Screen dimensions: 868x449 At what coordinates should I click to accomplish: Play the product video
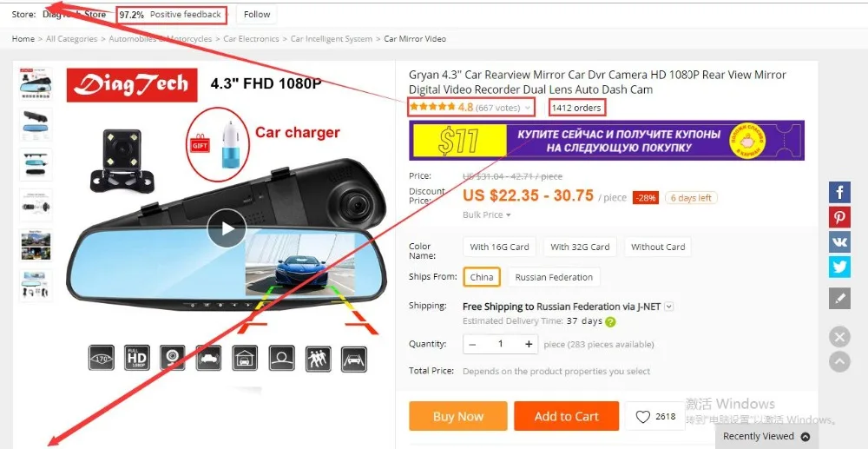tap(227, 228)
